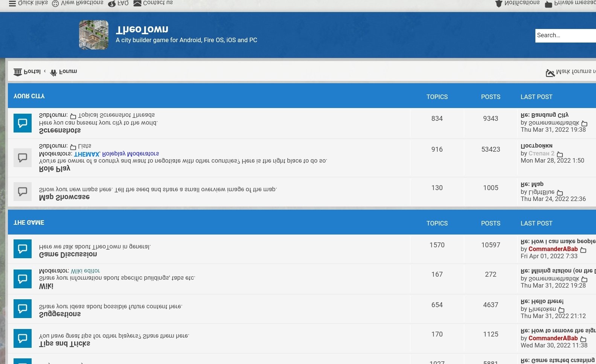Open the Roleplay Moderators group link
Image resolution: width=596 pixels, height=364 pixels.
point(131,154)
